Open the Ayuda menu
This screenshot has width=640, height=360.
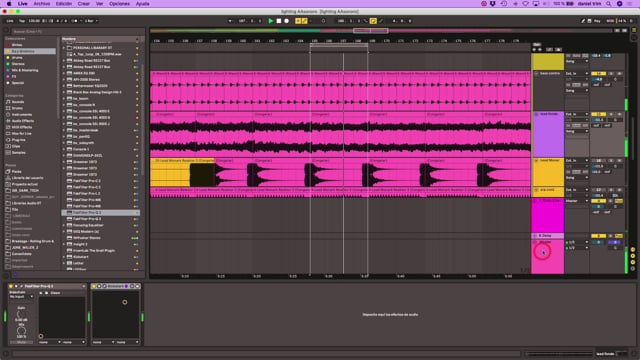pos(142,4)
